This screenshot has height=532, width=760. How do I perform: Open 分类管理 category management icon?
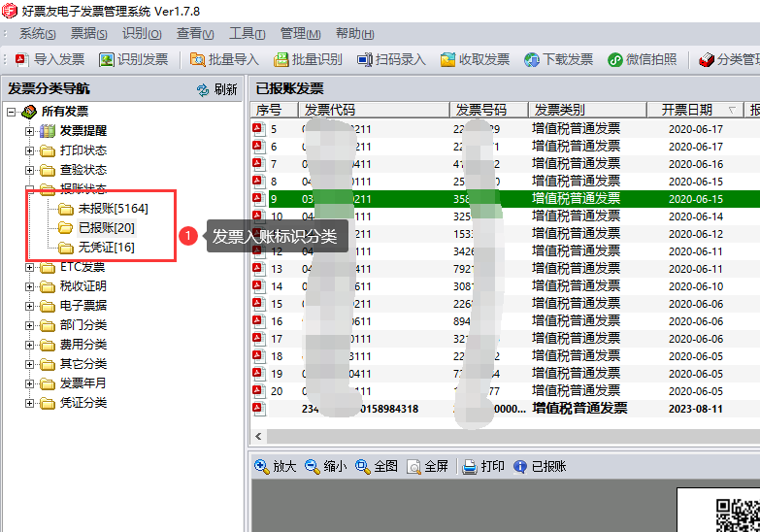pos(706,59)
